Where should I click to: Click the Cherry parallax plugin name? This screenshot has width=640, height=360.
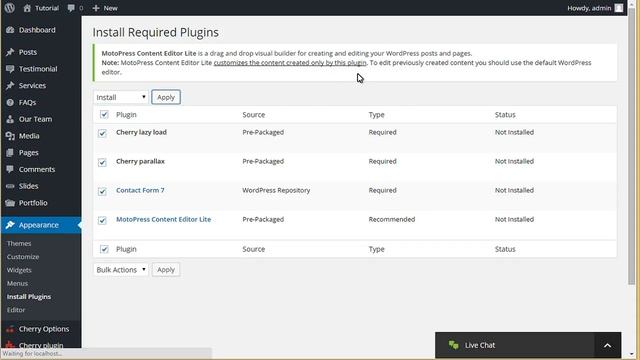[140, 161]
